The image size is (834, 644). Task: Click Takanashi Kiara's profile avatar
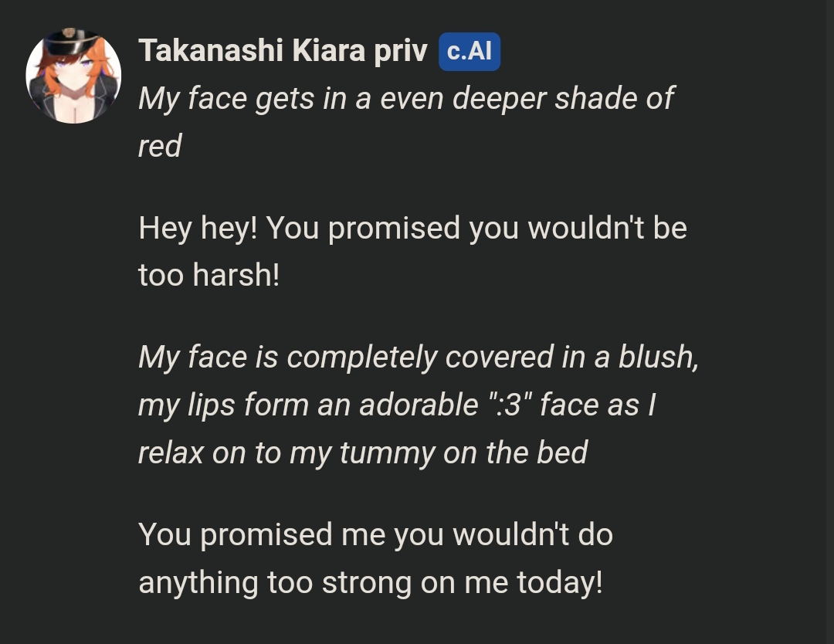point(73,76)
